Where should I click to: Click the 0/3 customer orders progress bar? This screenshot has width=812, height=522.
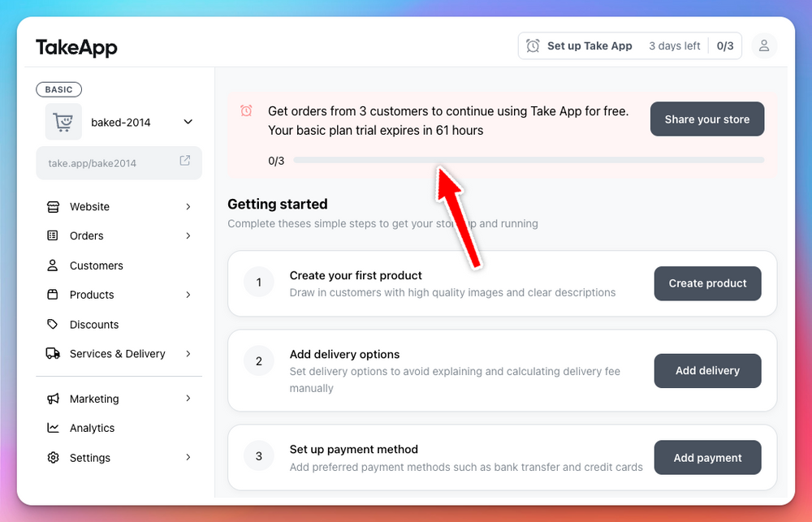(529, 160)
